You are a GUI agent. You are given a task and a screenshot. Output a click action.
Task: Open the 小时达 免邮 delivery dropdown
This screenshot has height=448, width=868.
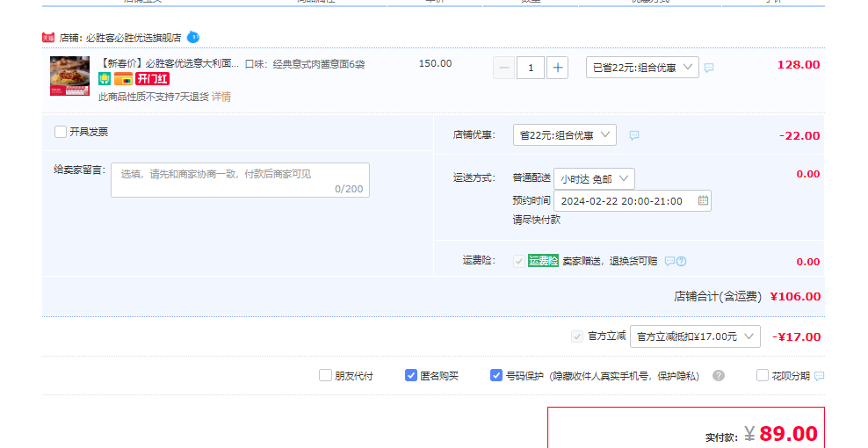(x=594, y=179)
